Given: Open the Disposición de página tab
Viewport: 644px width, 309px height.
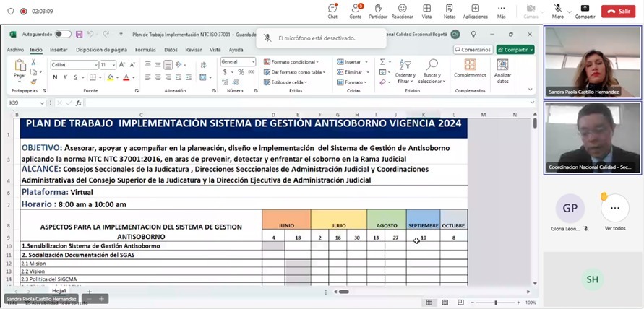Looking at the screenshot, I should tap(101, 50).
